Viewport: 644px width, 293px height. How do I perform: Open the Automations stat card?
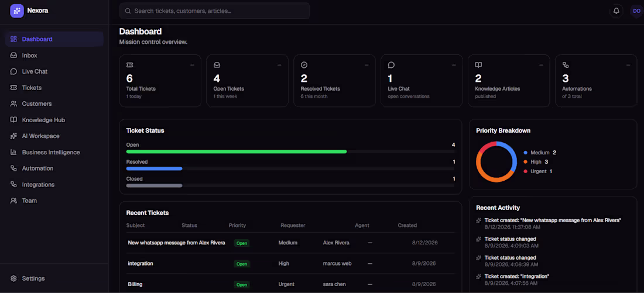click(596, 81)
